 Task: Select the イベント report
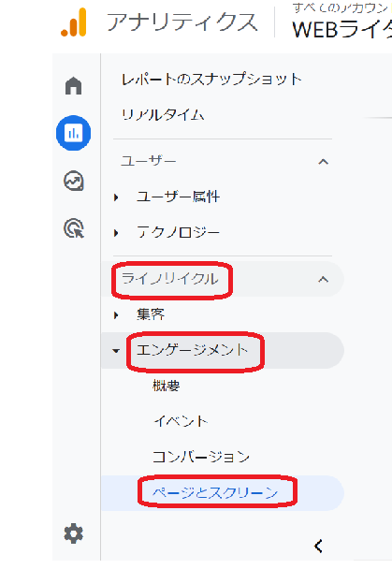181,421
